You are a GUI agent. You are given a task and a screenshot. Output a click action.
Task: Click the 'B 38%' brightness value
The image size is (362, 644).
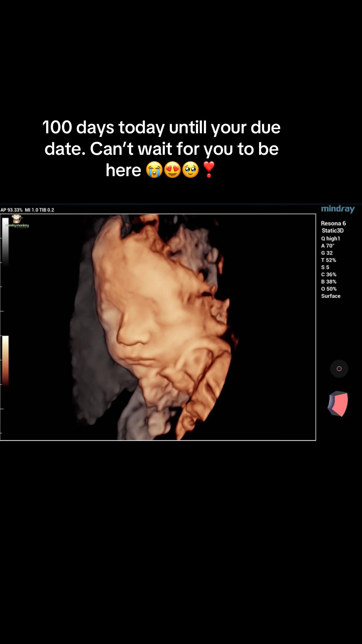[x=329, y=282]
